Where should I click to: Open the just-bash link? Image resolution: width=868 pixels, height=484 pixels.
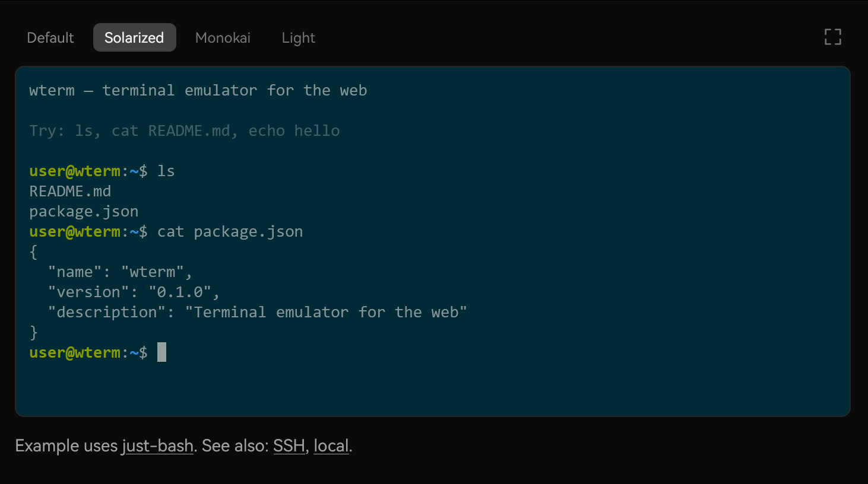click(158, 445)
